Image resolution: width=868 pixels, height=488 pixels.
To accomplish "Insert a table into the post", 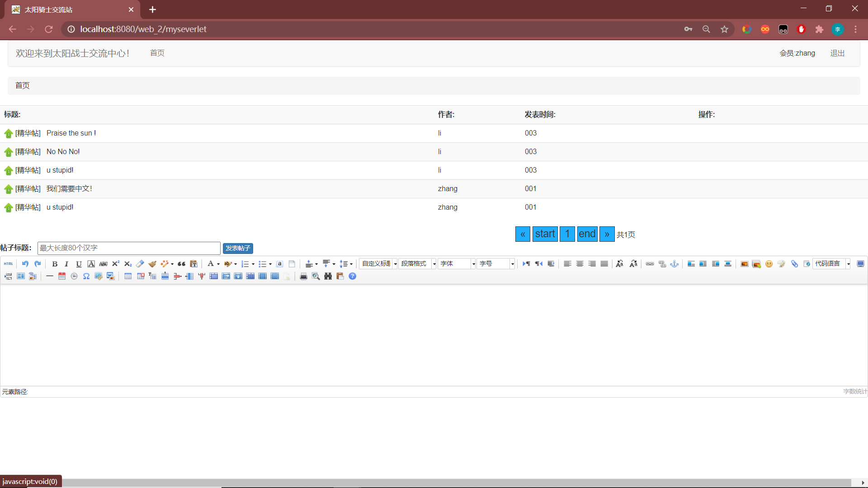I will 128,276.
